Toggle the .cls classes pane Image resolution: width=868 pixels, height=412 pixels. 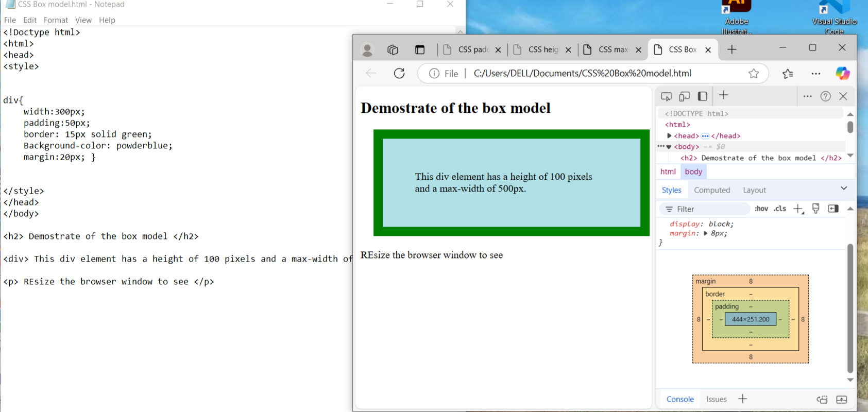tap(780, 209)
